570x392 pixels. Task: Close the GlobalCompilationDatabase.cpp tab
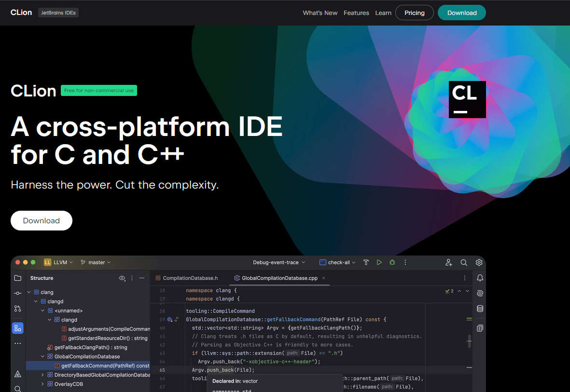coord(323,278)
